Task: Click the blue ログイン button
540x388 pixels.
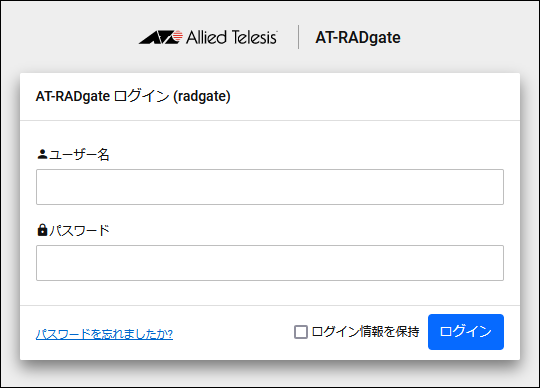Action: 466,332
